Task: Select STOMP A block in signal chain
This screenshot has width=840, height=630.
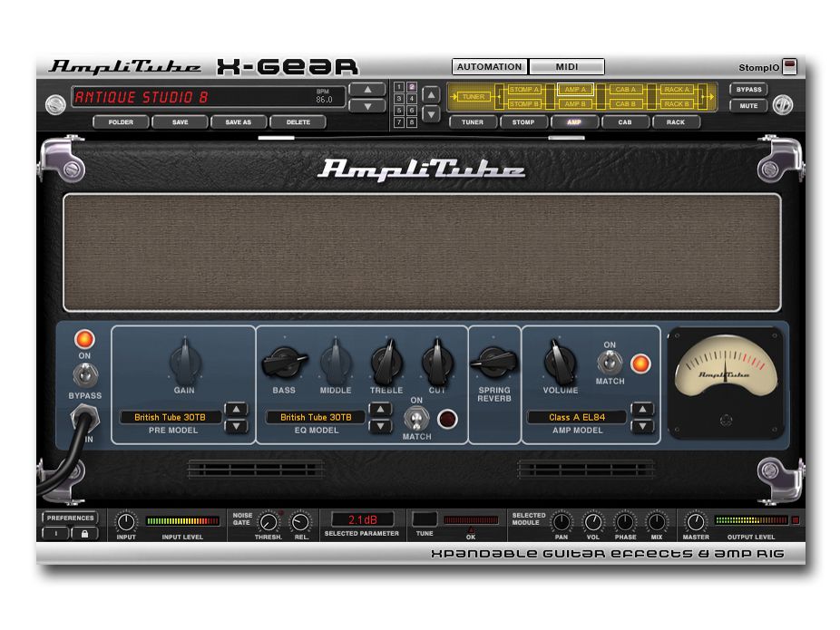Action: pyautogui.click(x=523, y=90)
